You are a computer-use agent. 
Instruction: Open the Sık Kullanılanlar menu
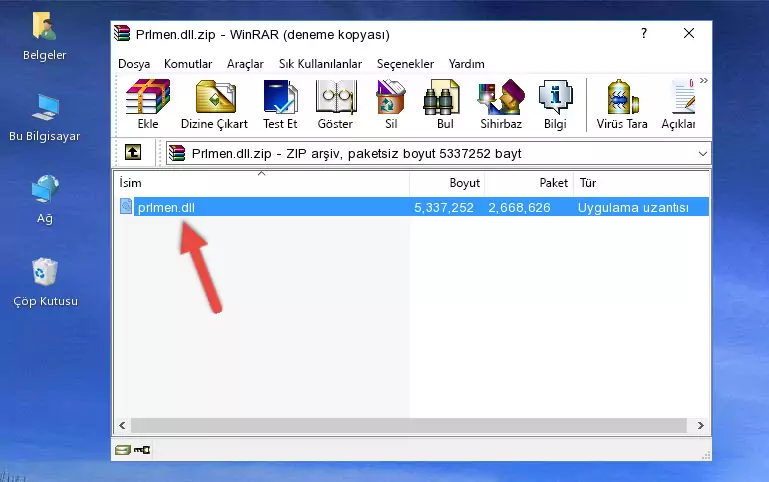pyautogui.click(x=320, y=64)
